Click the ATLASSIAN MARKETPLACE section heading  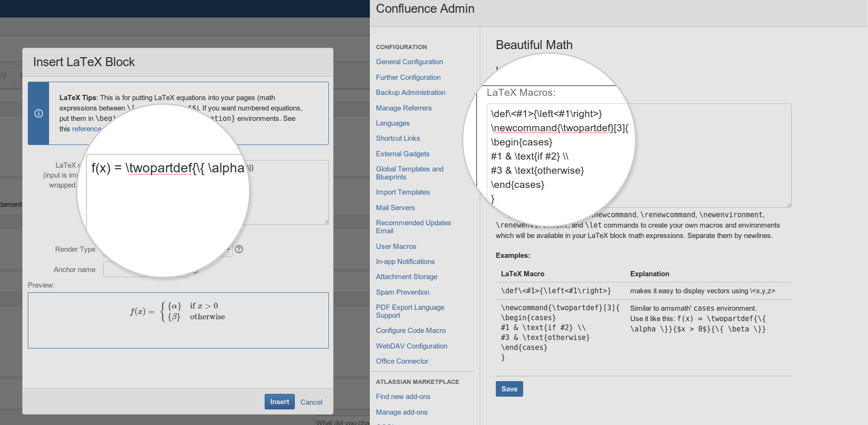417,382
